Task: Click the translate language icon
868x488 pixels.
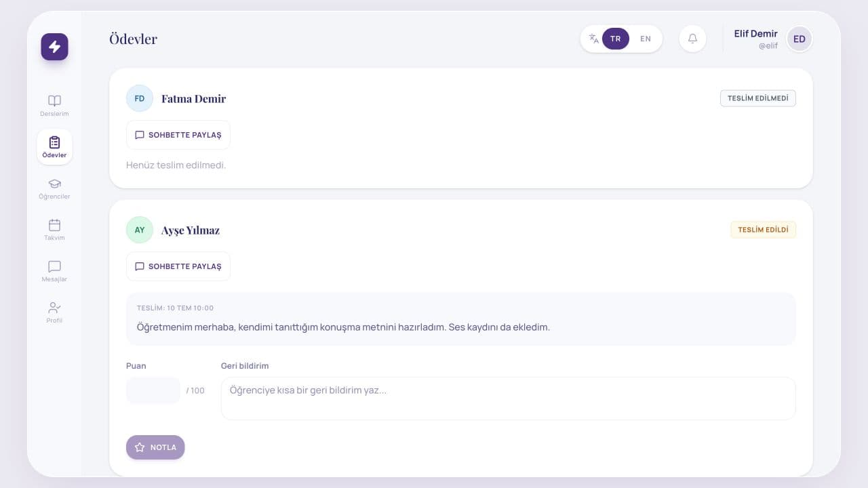Action: (594, 39)
